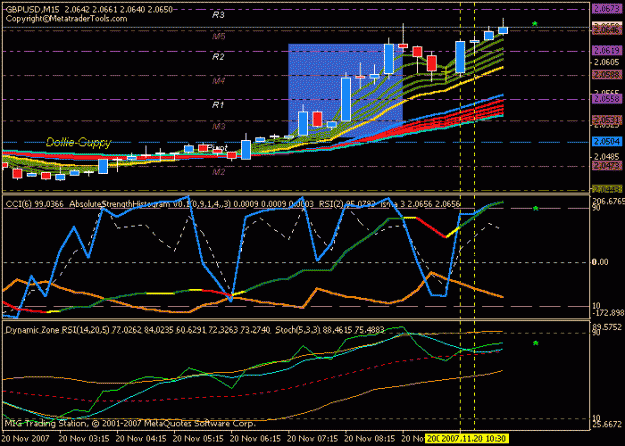Click the 'Copyright@MetatraderTools.com' label
This screenshot has width=625, height=446.
(x=67, y=19)
